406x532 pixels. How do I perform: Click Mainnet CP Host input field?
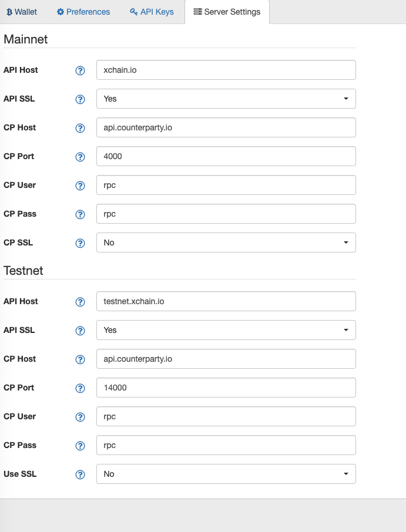(x=226, y=127)
